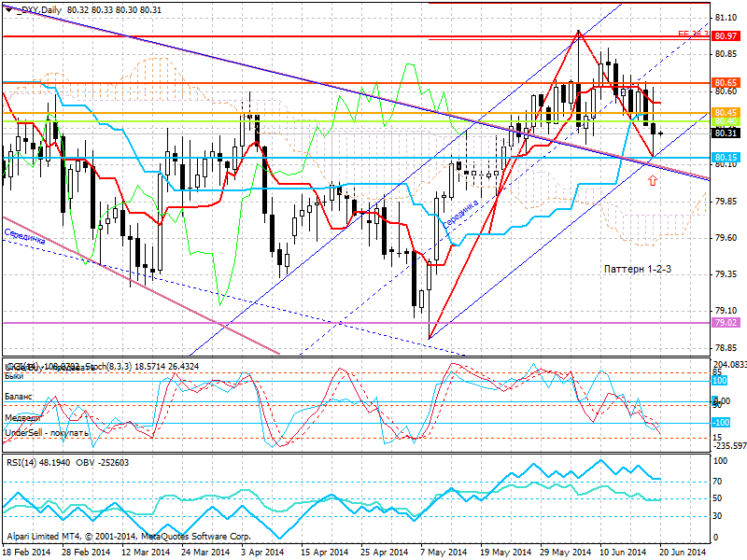
Task: Click the '20 Jun 2014' date on time axis
Action: pos(684,552)
